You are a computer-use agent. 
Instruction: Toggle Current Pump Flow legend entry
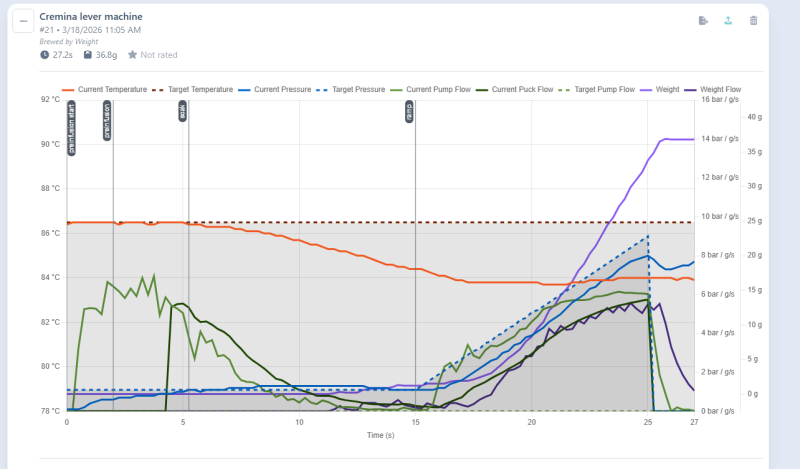(x=430, y=89)
